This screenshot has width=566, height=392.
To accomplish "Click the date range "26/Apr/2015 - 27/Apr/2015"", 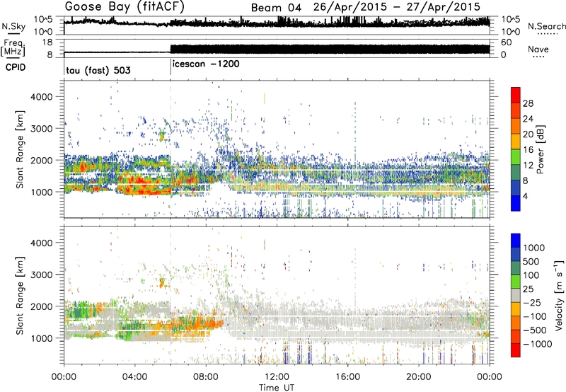I will tap(397, 7).
